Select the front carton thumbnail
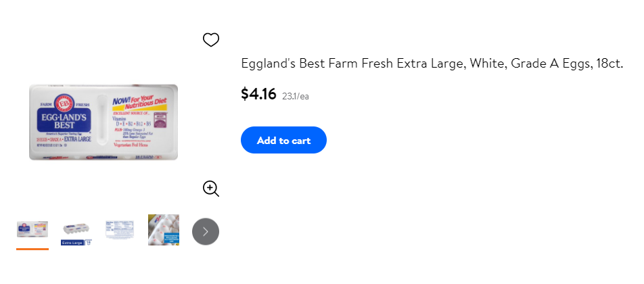 [x=32, y=229]
